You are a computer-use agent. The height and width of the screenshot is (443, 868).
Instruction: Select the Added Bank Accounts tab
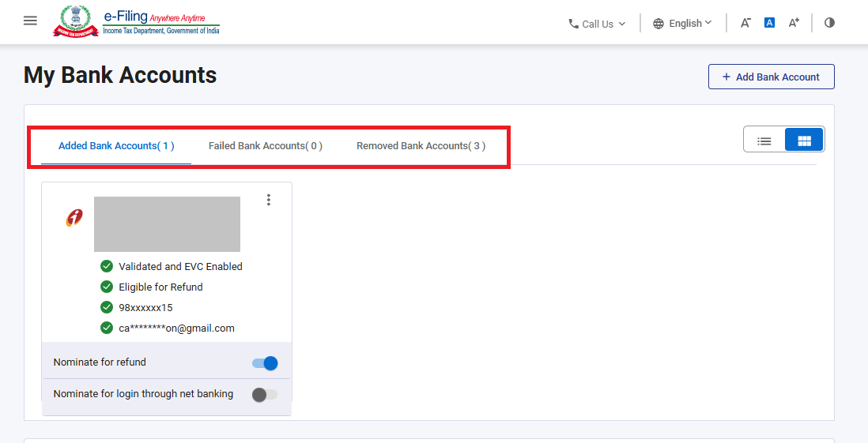click(116, 146)
